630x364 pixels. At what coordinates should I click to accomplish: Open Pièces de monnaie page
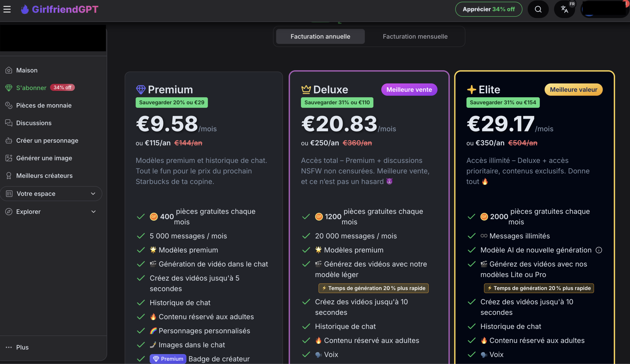tap(44, 105)
